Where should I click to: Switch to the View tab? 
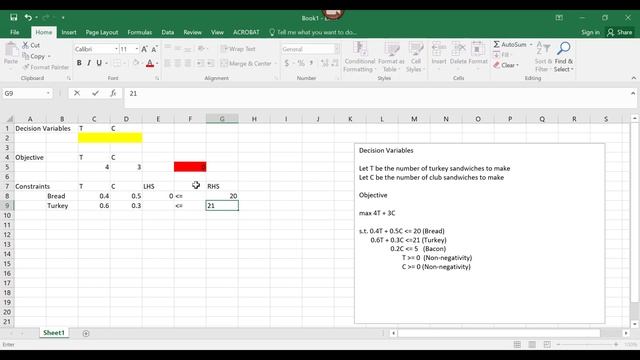pyautogui.click(x=217, y=32)
